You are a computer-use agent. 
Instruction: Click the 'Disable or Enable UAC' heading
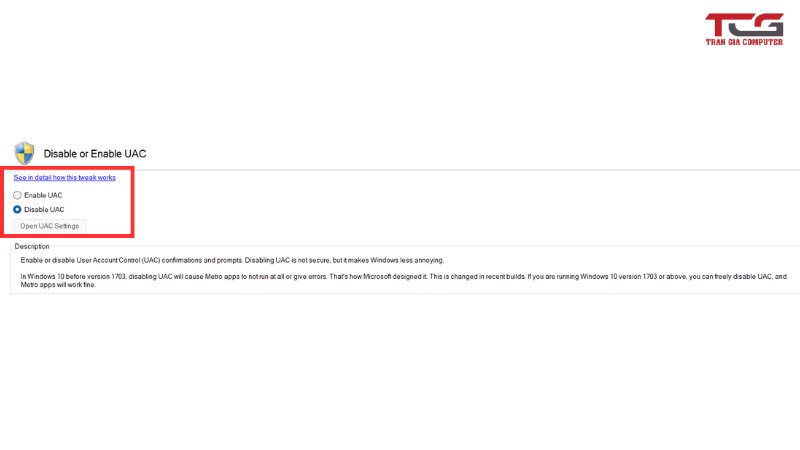pyautogui.click(x=95, y=153)
